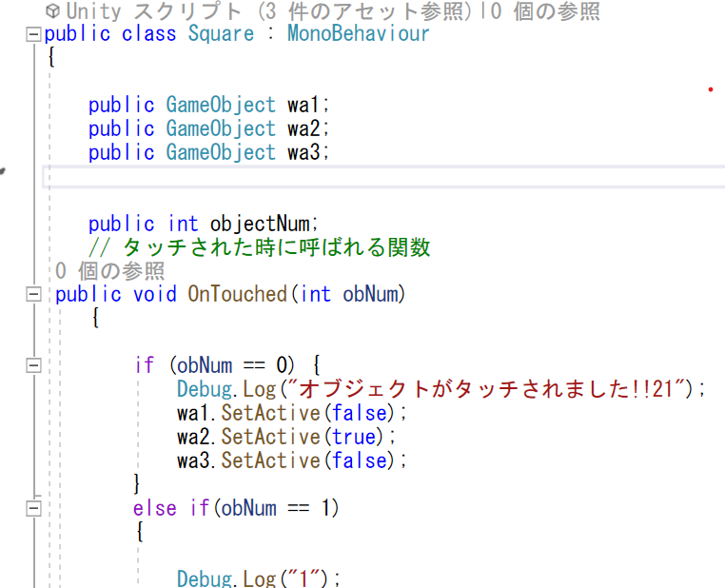This screenshot has height=588, width=725.
Task: Click the obNum parameter in the OnTouched signature
Action: (x=370, y=294)
